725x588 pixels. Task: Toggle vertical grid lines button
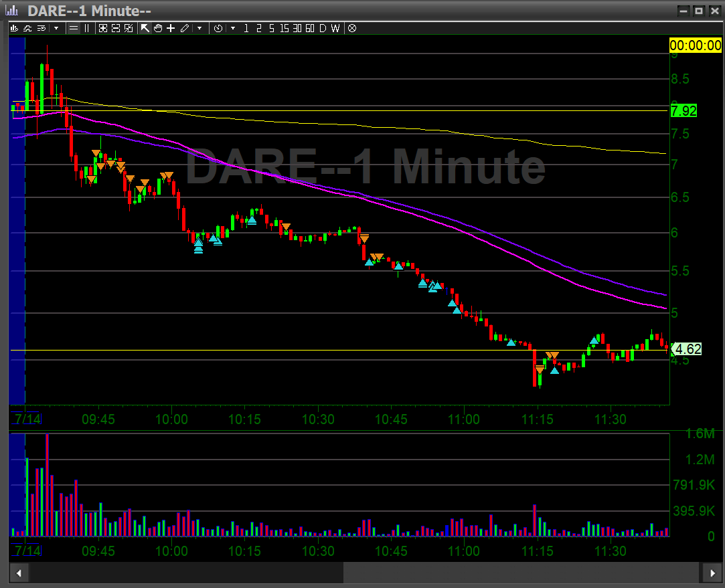pos(86,28)
